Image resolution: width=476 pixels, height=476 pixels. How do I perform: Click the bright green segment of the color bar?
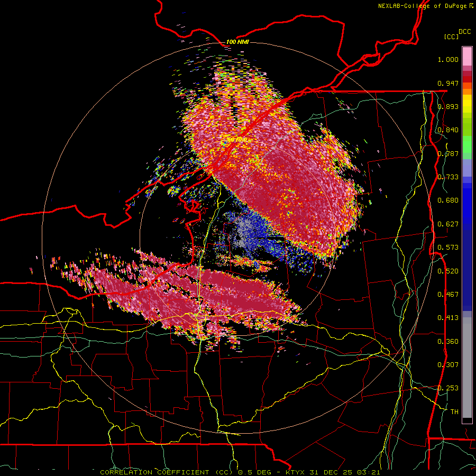coord(467,144)
